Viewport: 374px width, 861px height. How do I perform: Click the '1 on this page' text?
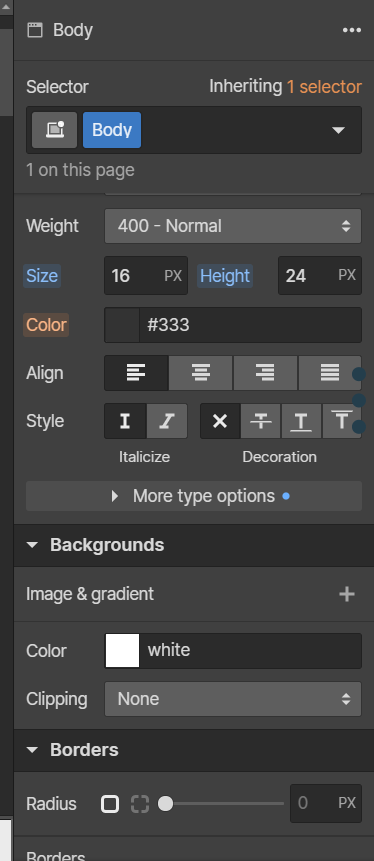coord(80,170)
